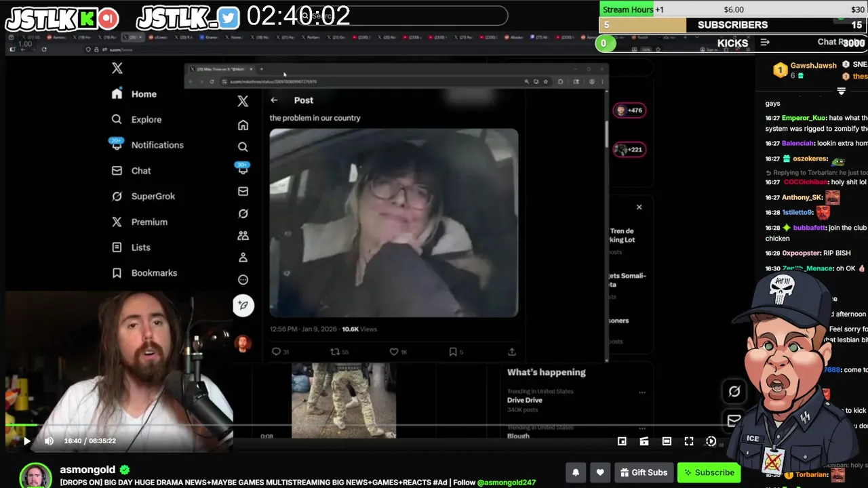The width and height of the screenshot is (868, 488).
Task: Click X logo in the post window
Action: click(243, 101)
